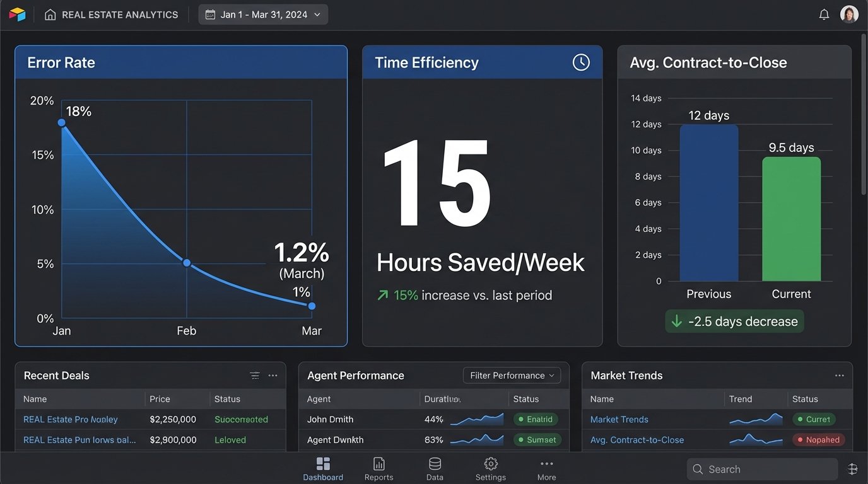Viewport: 868px width, 484px height.
Task: Click the clock icon on Time Efficiency card
Action: pos(580,62)
